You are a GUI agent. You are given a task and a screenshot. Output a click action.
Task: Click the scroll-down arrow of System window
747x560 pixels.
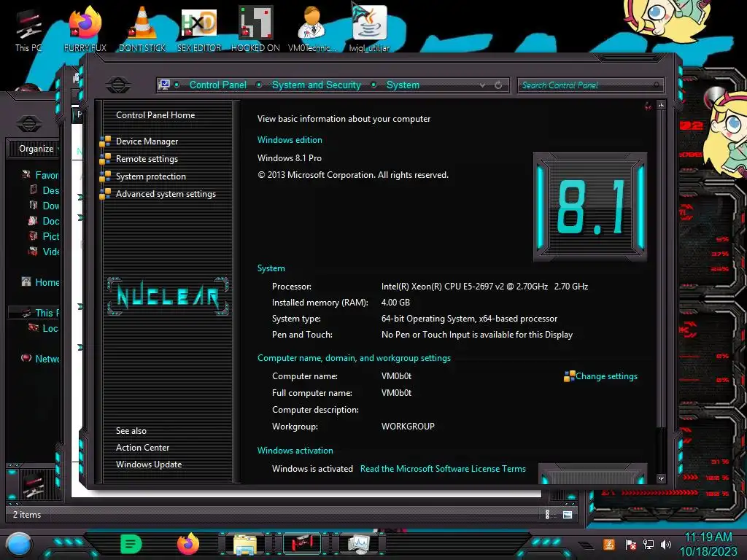(x=661, y=478)
